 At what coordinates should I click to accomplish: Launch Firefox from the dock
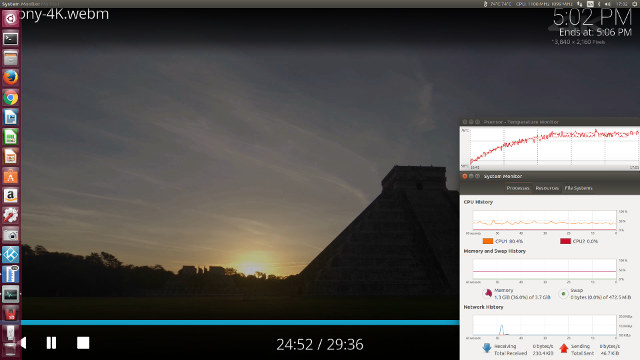coord(10,78)
